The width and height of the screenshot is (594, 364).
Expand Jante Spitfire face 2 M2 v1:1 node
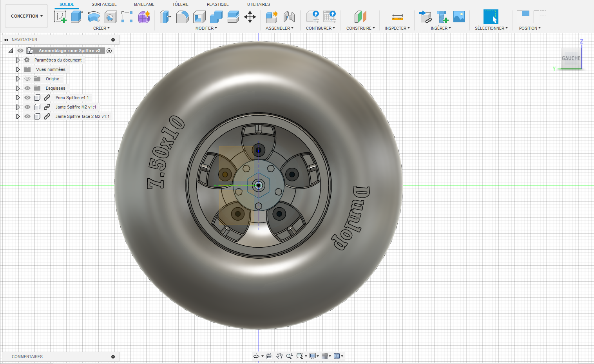coord(18,116)
